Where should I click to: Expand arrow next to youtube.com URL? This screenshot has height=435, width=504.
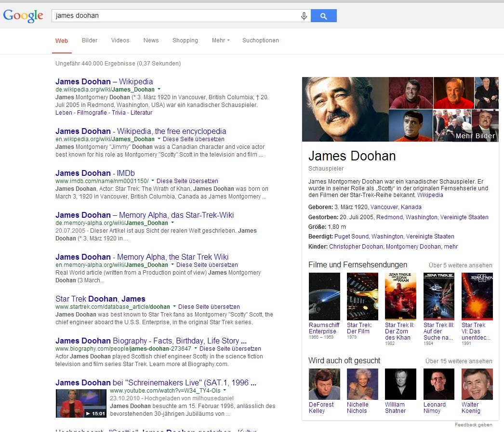225,390
